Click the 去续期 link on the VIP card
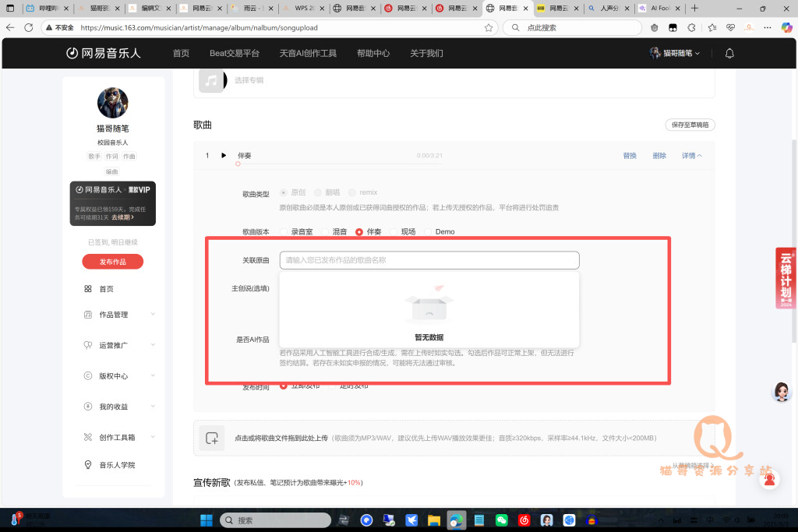Image resolution: width=798 pixels, height=532 pixels. tap(122, 217)
